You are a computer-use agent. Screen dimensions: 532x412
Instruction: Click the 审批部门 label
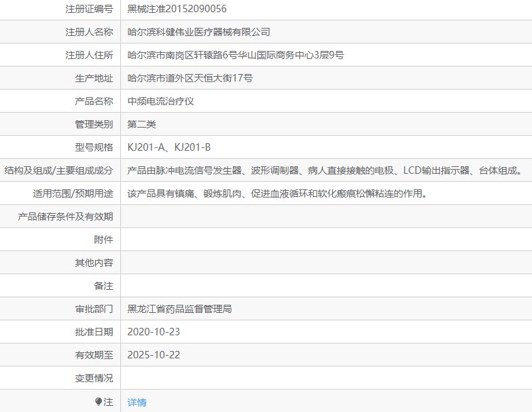pos(94,309)
